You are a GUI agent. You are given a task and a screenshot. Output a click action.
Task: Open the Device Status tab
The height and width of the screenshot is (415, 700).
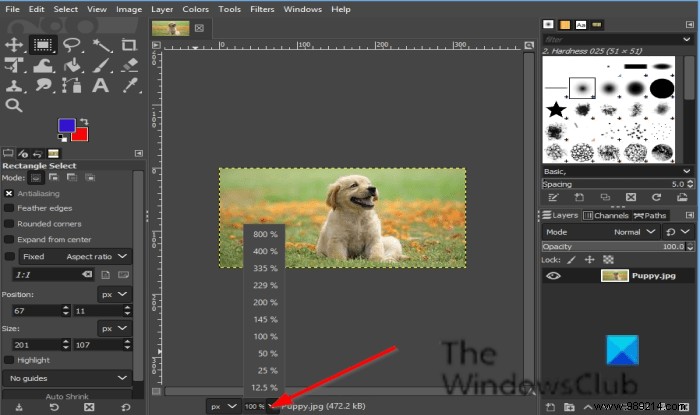point(23,154)
